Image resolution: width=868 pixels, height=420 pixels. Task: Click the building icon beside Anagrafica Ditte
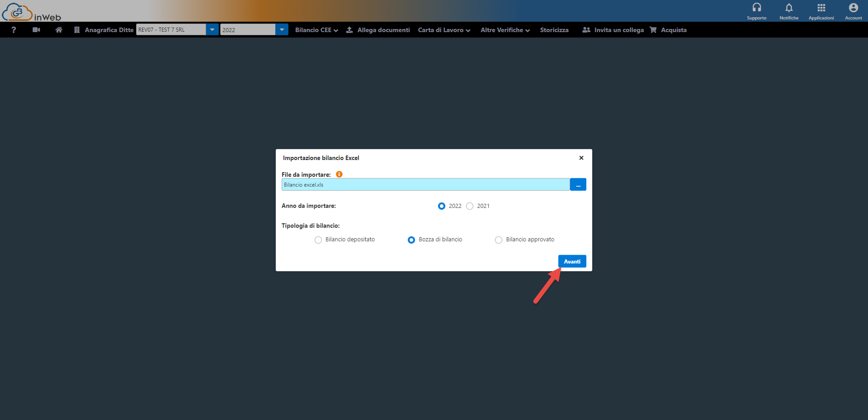pos(77,30)
